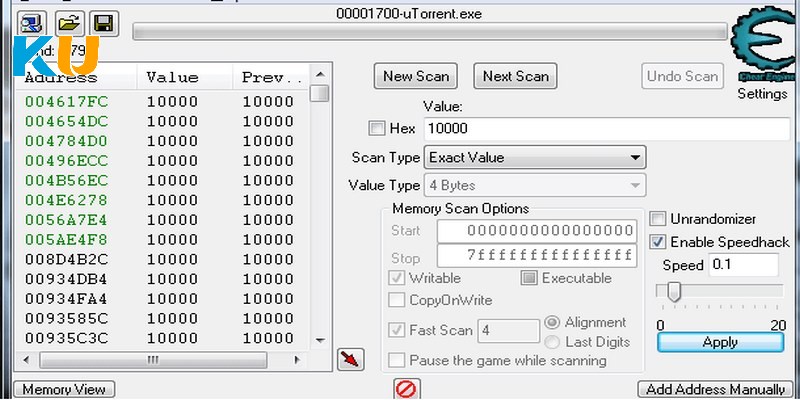Click the red no-entry clear list icon
The height and width of the screenshot is (400, 800).
[x=407, y=389]
